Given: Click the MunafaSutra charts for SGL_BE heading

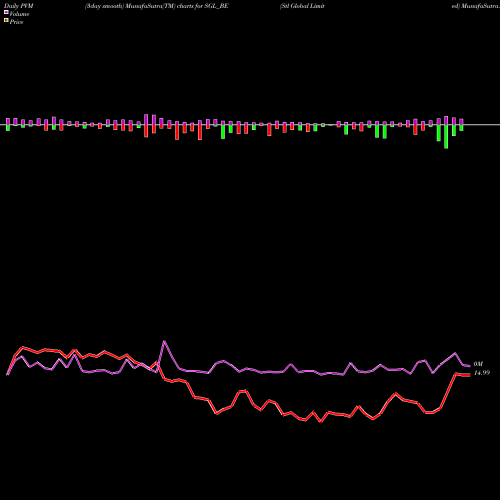Looking at the screenshot, I should point(157,6).
